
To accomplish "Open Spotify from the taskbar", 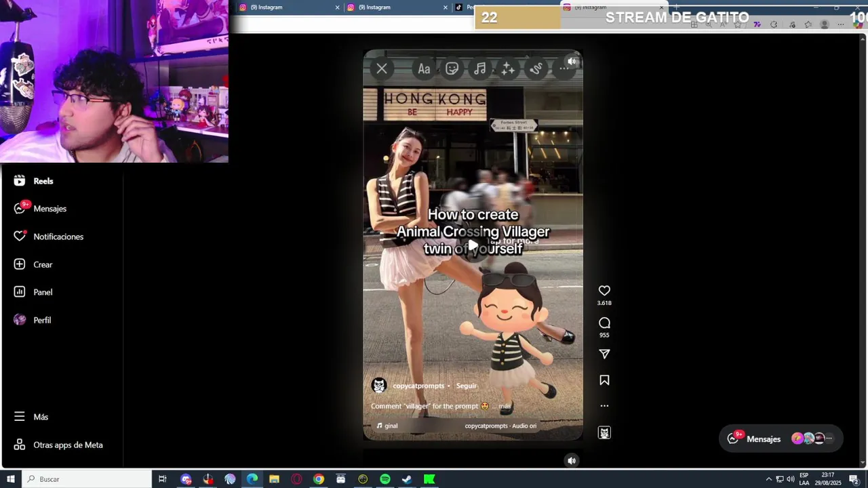I will [x=385, y=479].
